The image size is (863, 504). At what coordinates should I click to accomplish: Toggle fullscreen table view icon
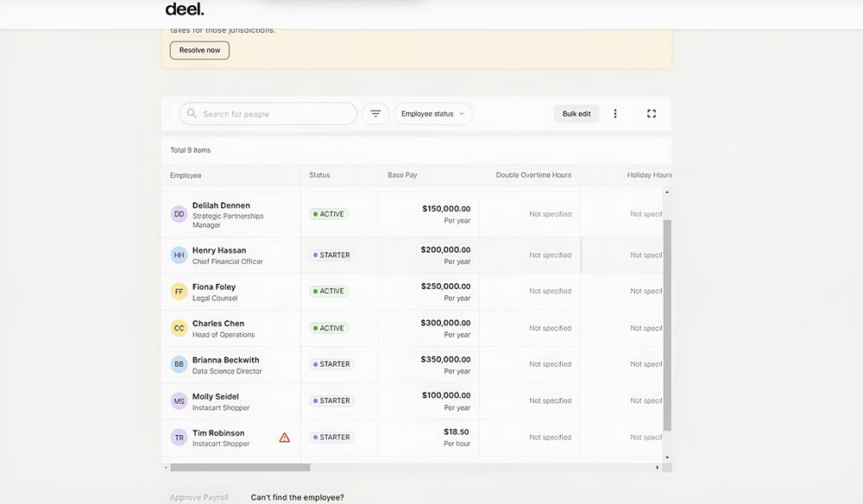[652, 114]
